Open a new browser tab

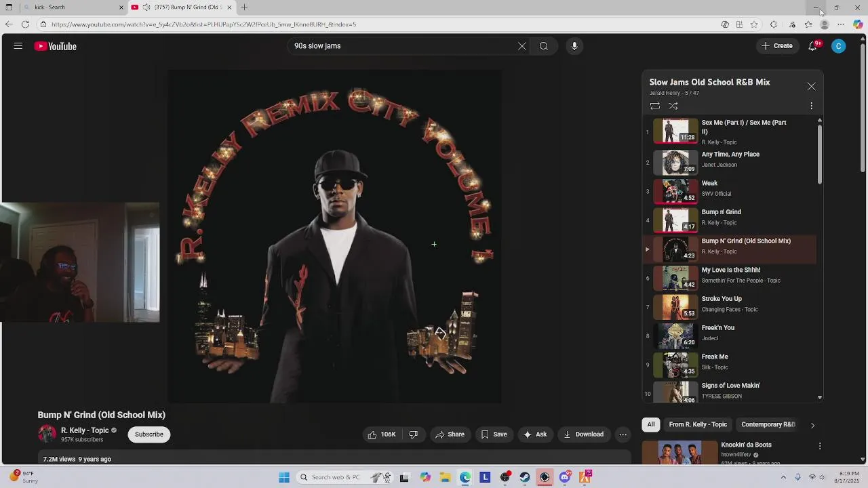tap(244, 7)
